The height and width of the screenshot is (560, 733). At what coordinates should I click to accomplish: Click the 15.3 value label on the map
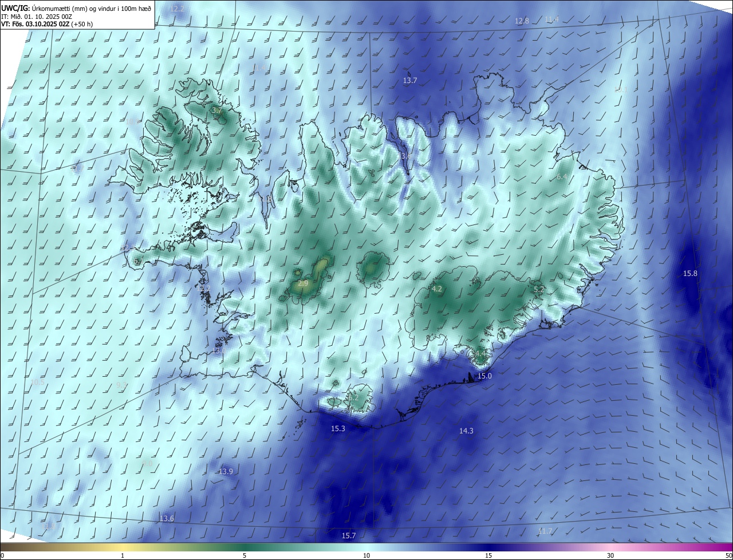click(x=338, y=428)
